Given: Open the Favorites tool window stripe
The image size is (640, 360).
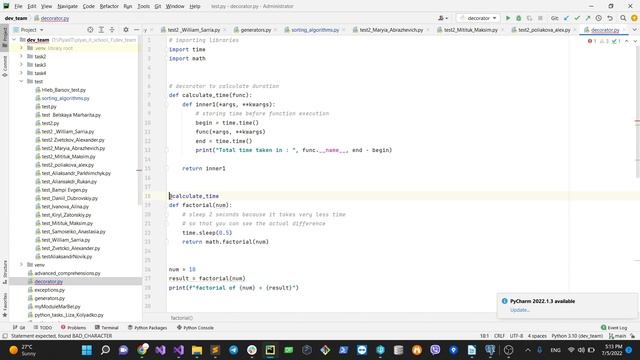Looking at the screenshot, I should [x=4, y=304].
